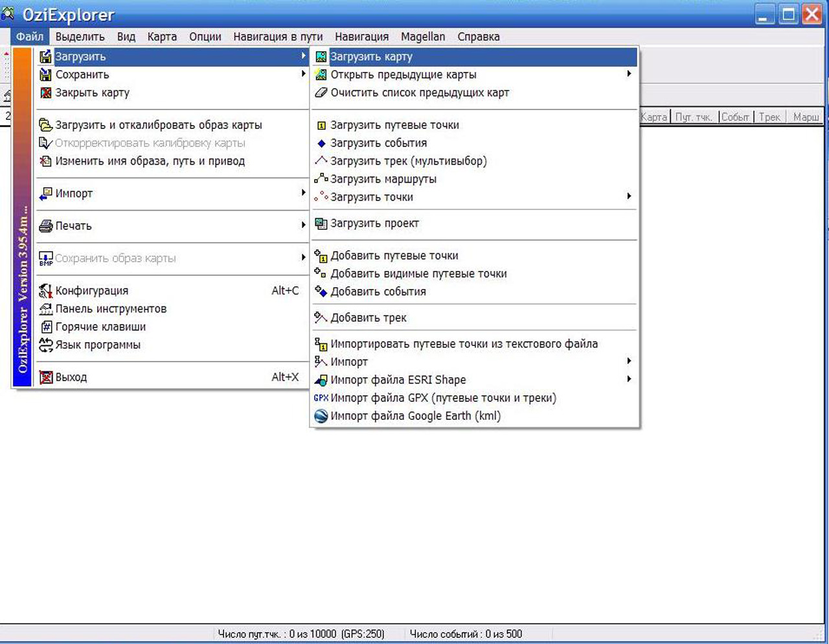This screenshot has width=829, height=644.
Task: Click the Загрузить проект icon
Action: 321,224
